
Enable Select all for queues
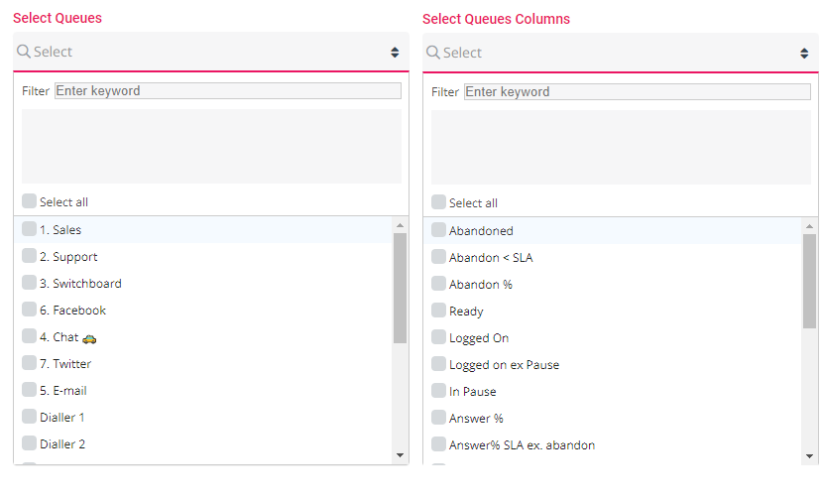29,201
